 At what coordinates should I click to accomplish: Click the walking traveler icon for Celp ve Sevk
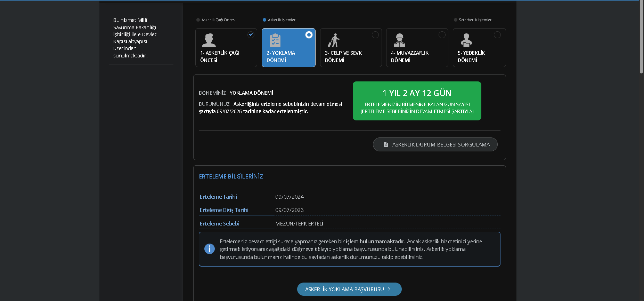pyautogui.click(x=334, y=40)
